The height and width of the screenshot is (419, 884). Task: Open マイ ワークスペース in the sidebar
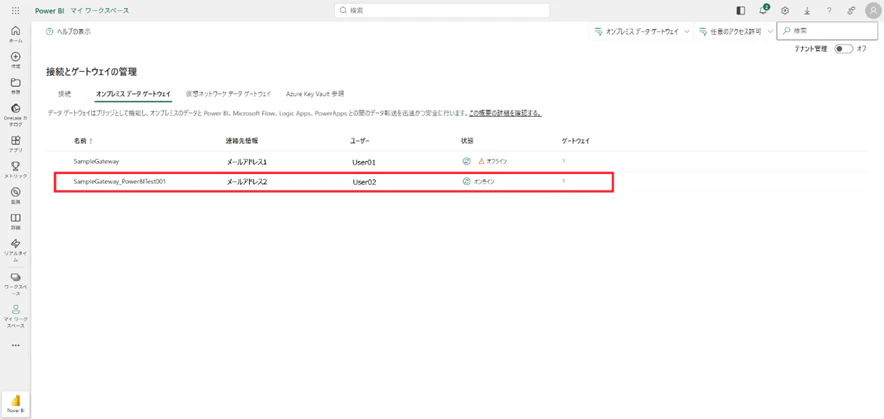[x=16, y=316]
